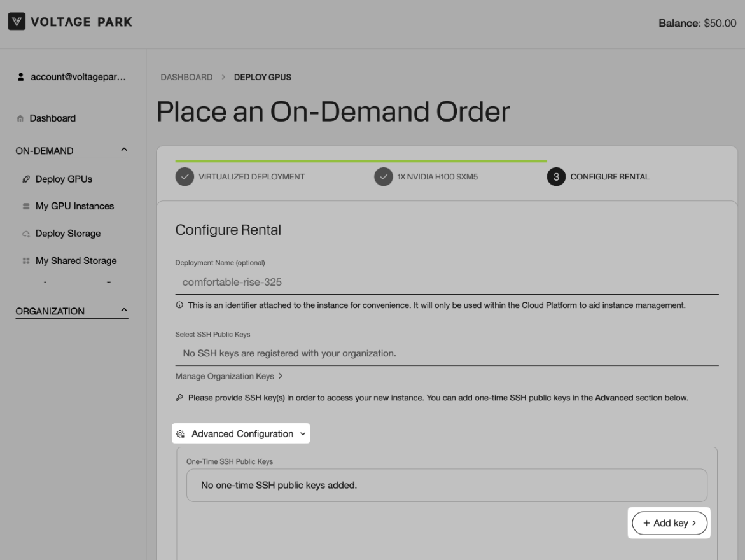The width and height of the screenshot is (745, 560).
Task: Go to the Virtualized Deployment step
Action: tap(184, 177)
